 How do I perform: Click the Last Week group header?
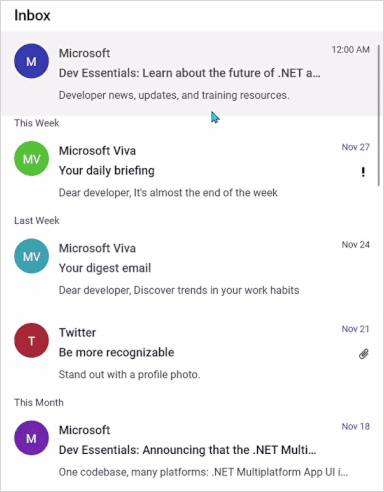tap(37, 221)
